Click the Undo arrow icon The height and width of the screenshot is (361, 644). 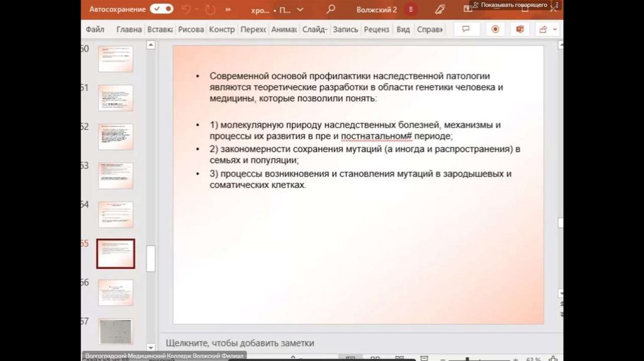click(187, 9)
